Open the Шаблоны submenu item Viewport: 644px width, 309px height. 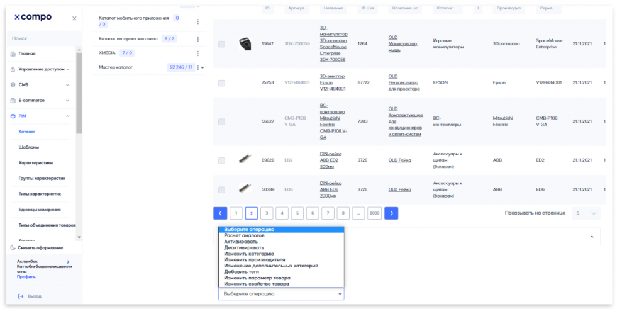click(29, 147)
